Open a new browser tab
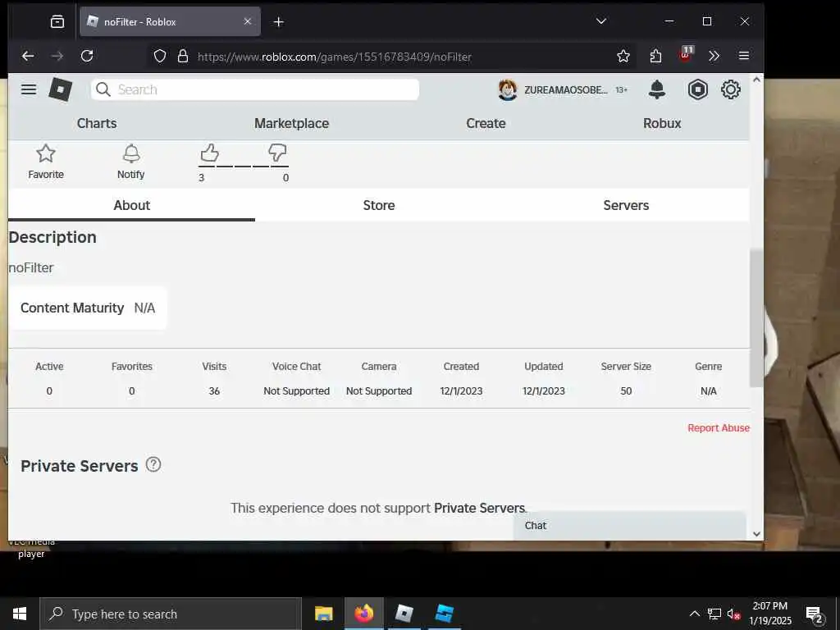The image size is (840, 630). 279,22
